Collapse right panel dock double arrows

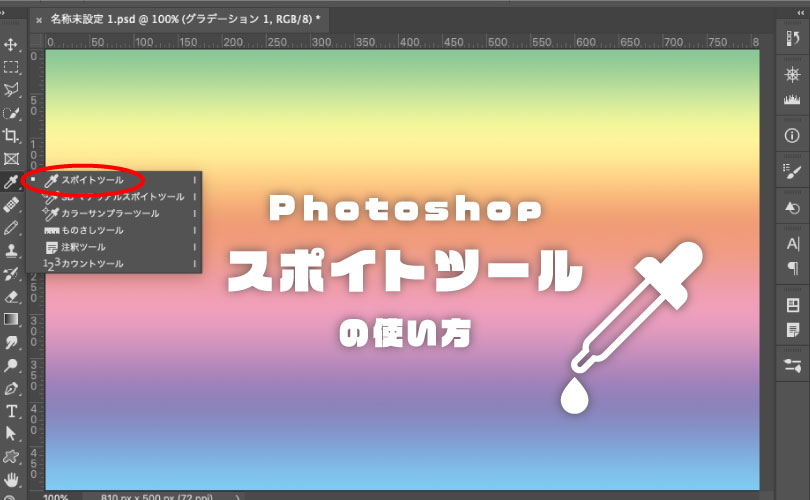pos(800,13)
